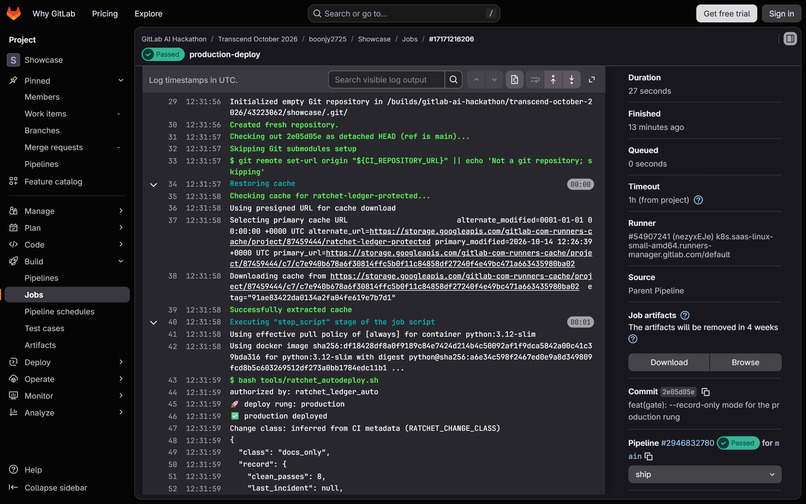
Task: Expand the Plan menu
Action: (x=121, y=228)
